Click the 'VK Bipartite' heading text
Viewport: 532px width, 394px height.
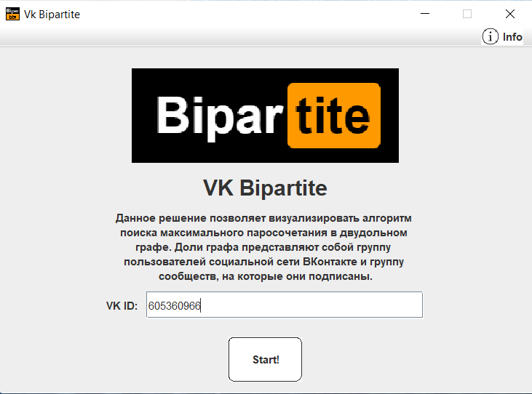[x=265, y=188]
